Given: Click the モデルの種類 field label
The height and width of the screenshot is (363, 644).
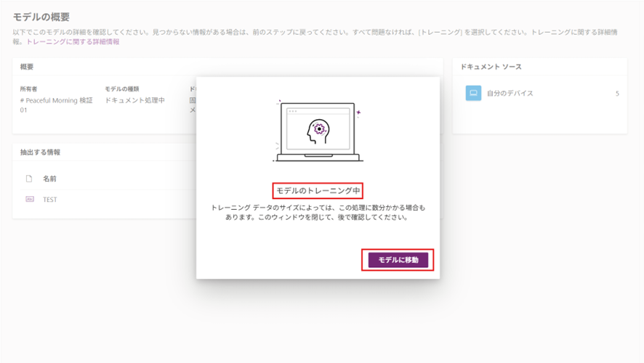Looking at the screenshot, I should tap(122, 89).
